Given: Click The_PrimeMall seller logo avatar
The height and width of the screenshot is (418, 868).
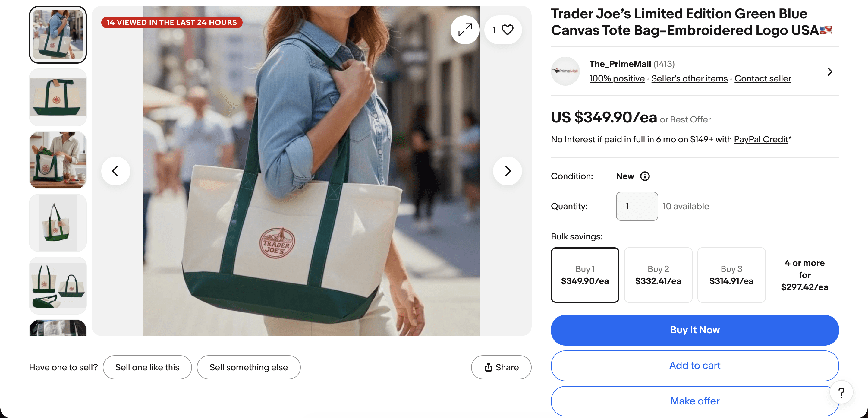Looking at the screenshot, I should [x=565, y=71].
